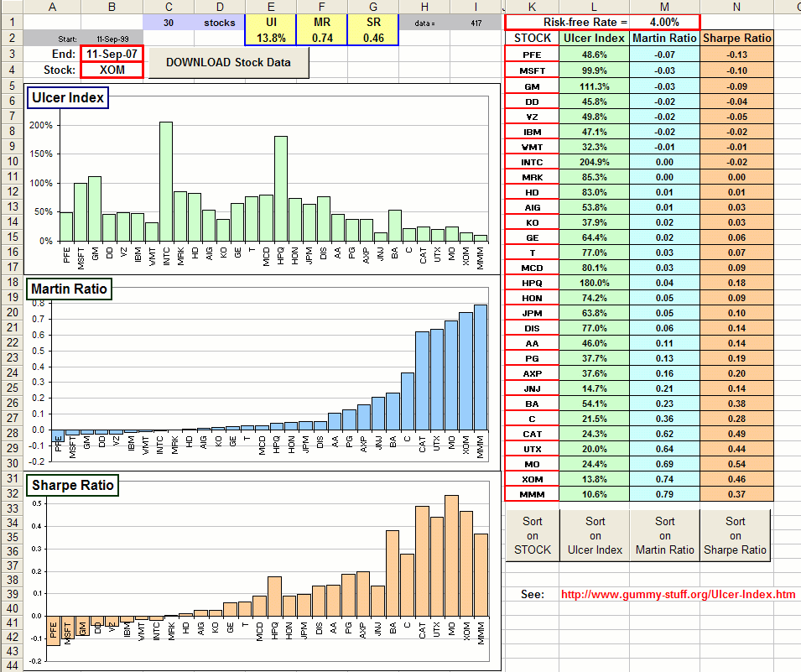Click the HPQ bar in Ulcer Index chart
The width and height of the screenshot is (801, 672).
coord(281,189)
